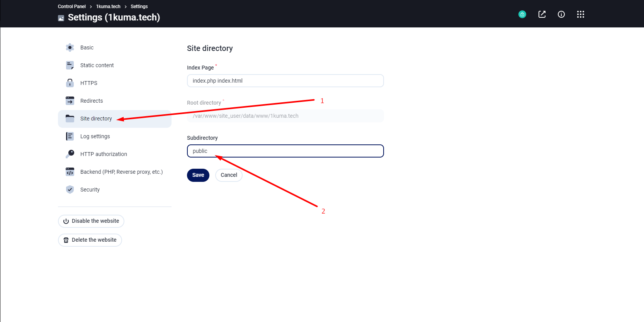Screen dimensions: 644x322
Task: Show the info circle icon
Action: (561, 14)
